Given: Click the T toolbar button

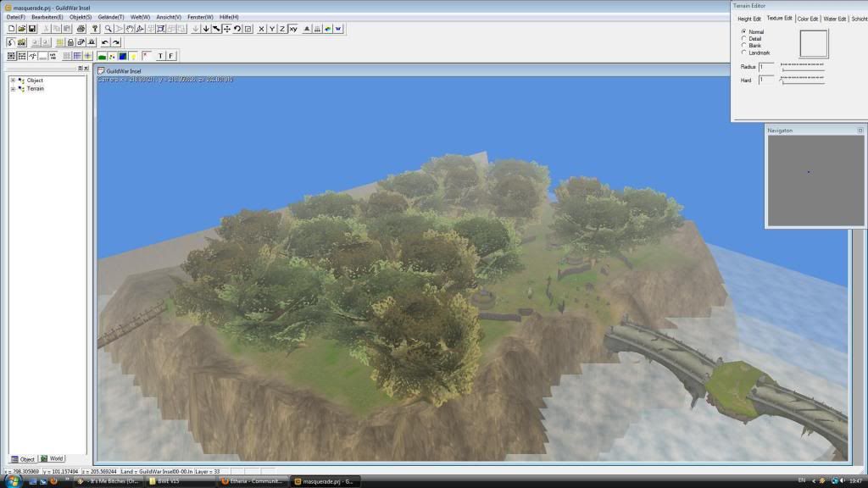Looking at the screenshot, I should pos(160,56).
